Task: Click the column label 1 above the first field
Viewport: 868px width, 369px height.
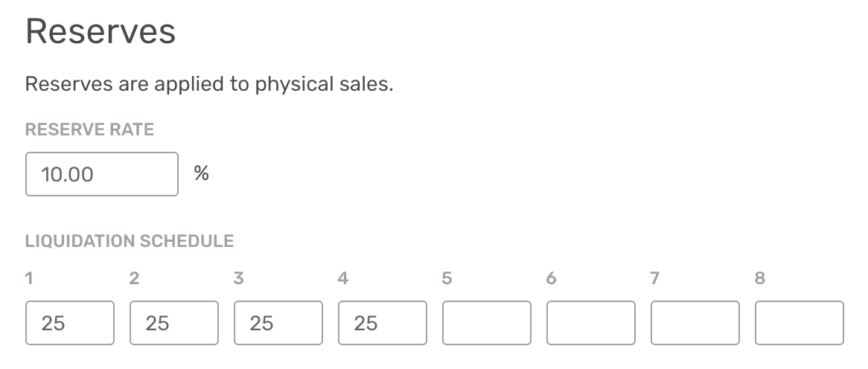Action: [x=29, y=278]
